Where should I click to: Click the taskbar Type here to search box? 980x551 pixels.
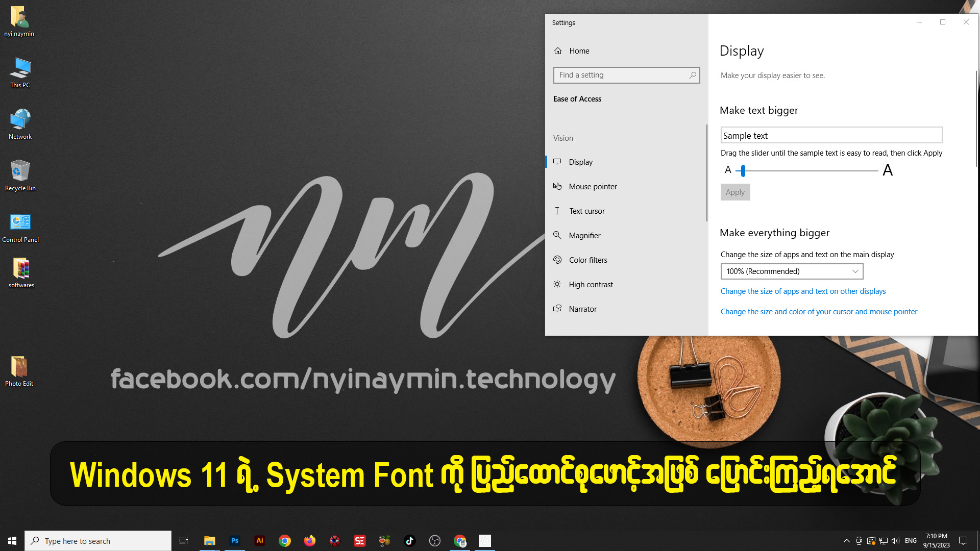pyautogui.click(x=98, y=541)
